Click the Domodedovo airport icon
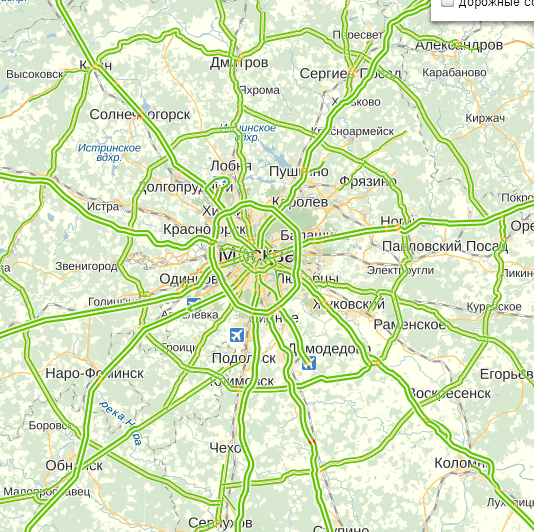The height and width of the screenshot is (532, 534). (x=309, y=363)
